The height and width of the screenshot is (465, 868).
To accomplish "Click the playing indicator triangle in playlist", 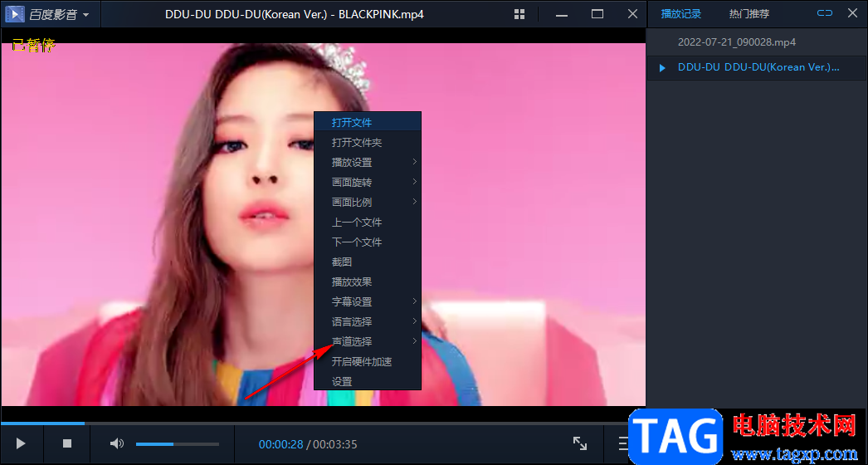I will 662,67.
